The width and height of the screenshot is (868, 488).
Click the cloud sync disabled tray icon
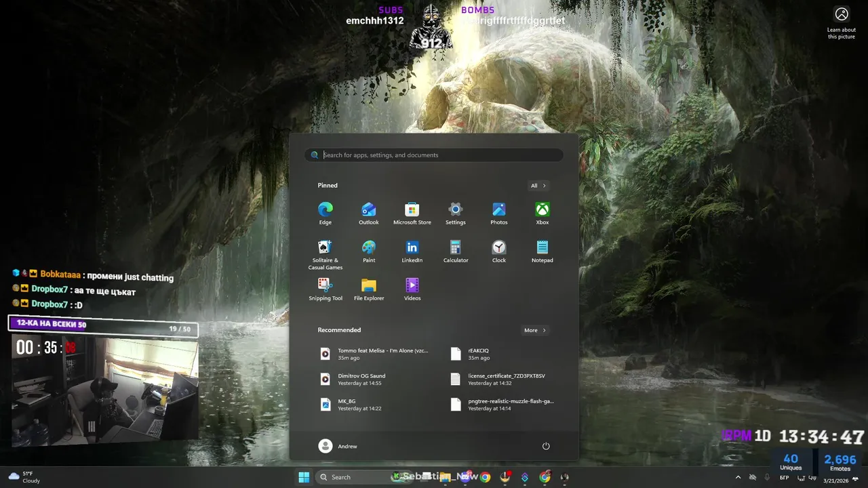point(752,478)
